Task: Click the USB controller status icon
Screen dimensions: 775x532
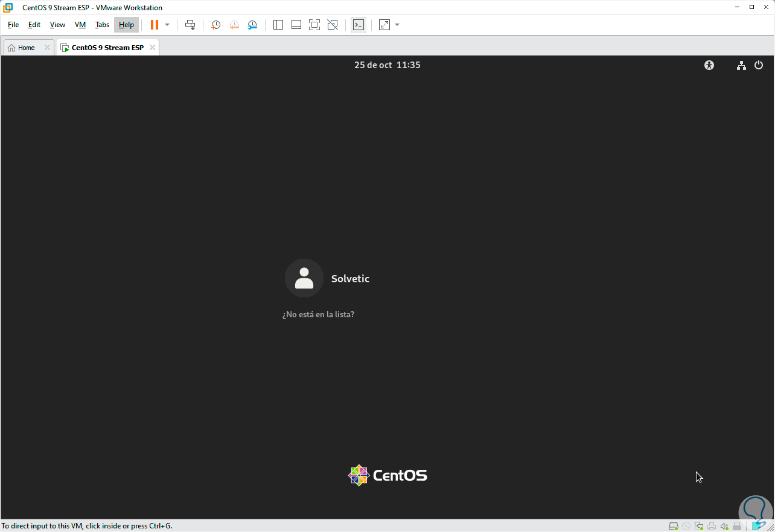Action: pyautogui.click(x=737, y=526)
